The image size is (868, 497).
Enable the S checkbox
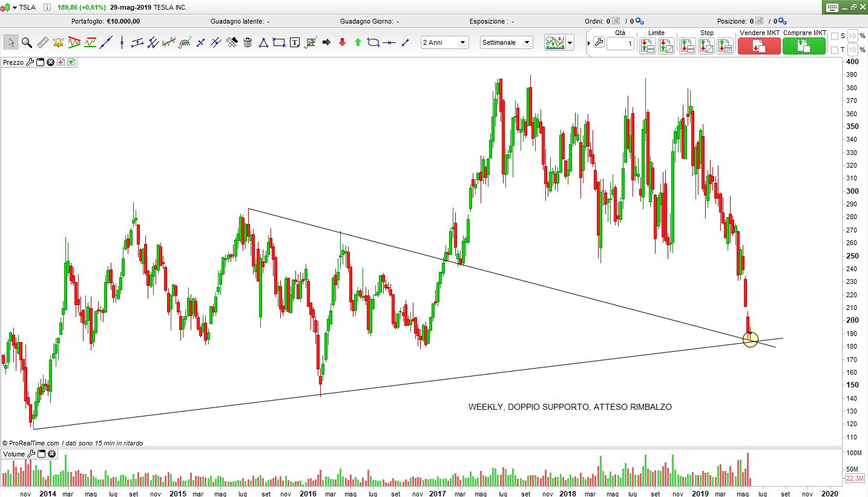pyautogui.click(x=835, y=36)
